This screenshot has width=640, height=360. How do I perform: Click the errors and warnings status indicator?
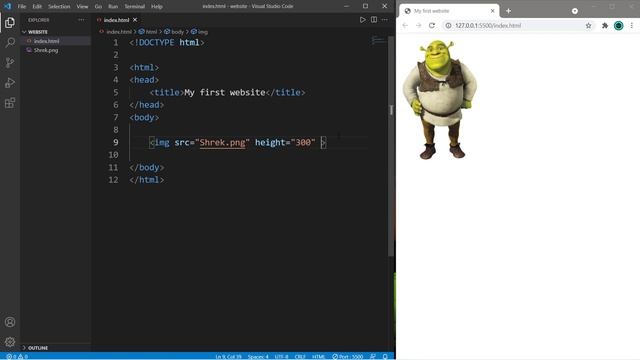(x=17, y=356)
